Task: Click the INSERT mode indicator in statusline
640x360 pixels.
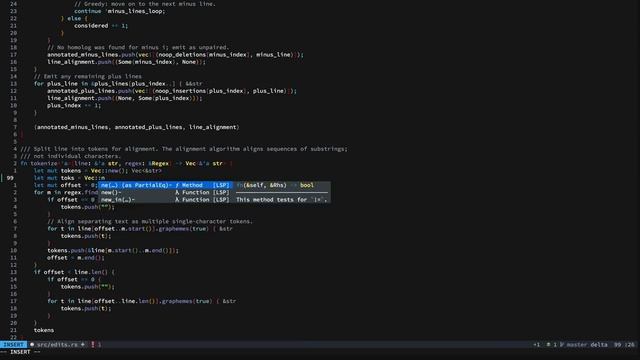Action: click(13, 345)
